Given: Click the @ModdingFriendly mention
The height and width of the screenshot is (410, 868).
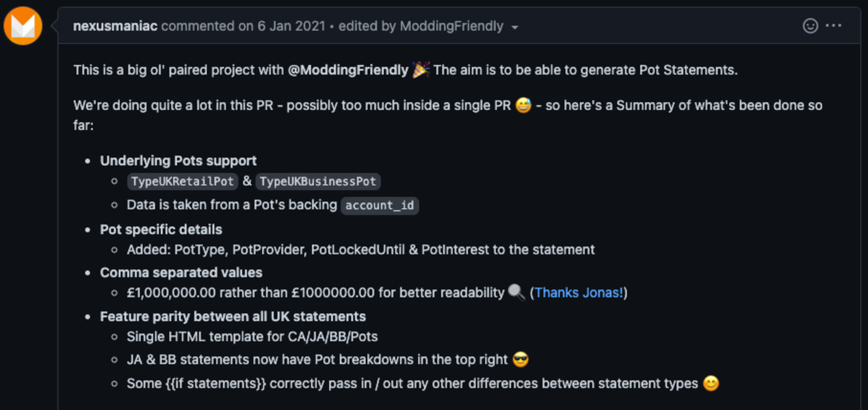Looking at the screenshot, I should point(348,70).
